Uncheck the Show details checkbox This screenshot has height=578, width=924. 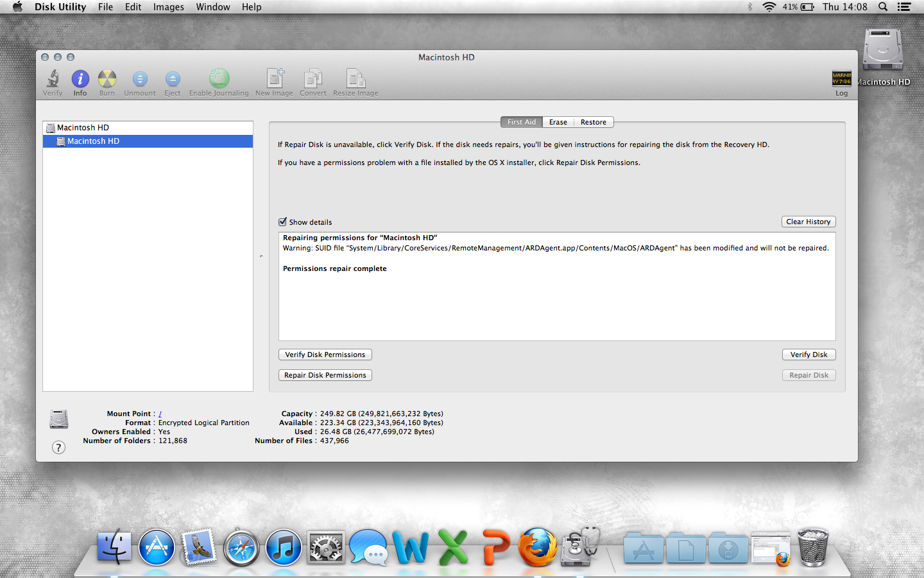[x=282, y=222]
